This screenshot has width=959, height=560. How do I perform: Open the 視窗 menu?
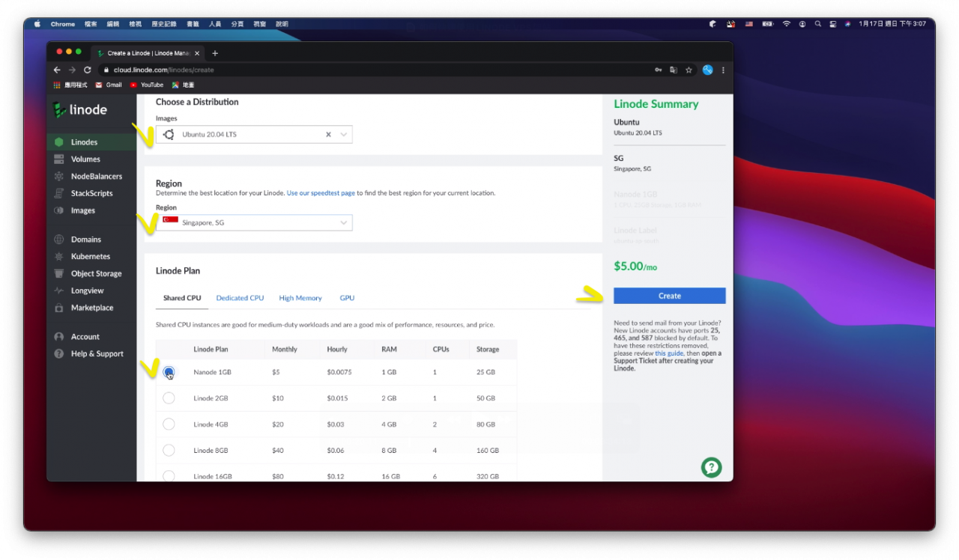click(x=259, y=24)
